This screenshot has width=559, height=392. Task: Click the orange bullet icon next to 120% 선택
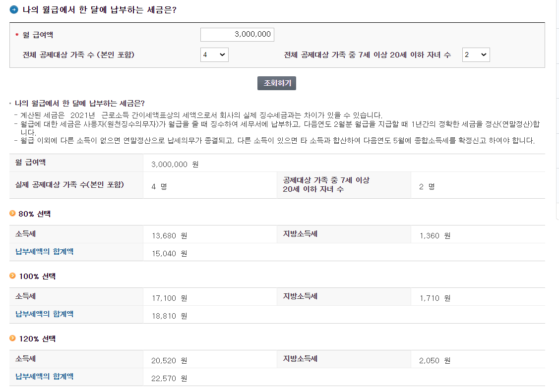click(x=12, y=338)
